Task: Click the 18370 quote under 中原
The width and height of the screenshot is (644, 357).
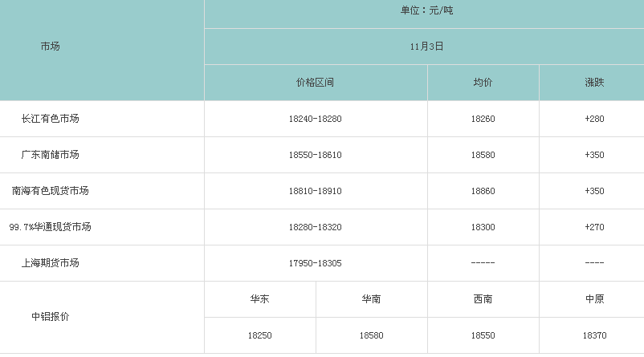Action: 594,335
